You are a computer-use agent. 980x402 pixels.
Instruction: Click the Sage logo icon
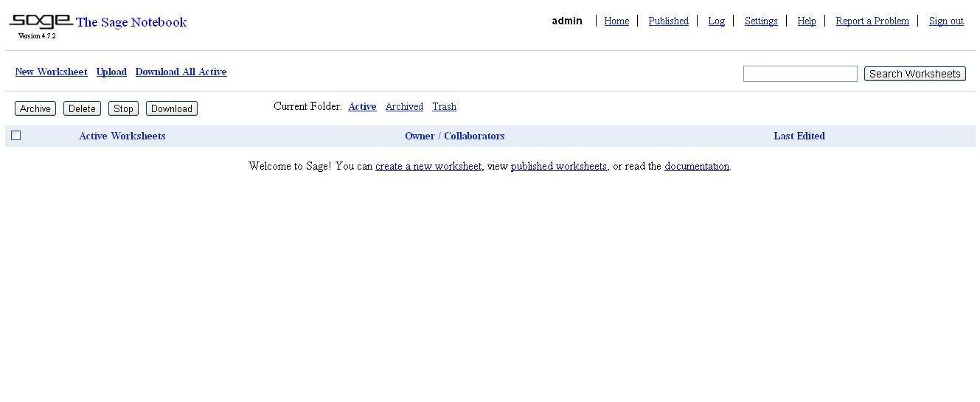click(x=41, y=21)
